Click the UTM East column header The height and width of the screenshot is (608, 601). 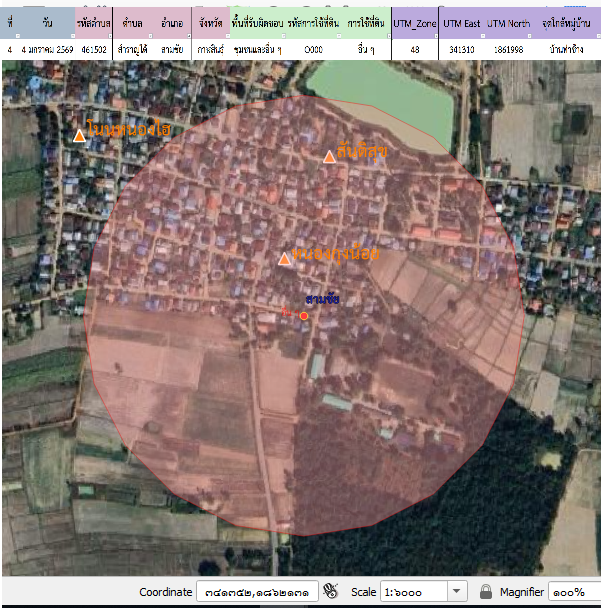[x=462, y=22]
